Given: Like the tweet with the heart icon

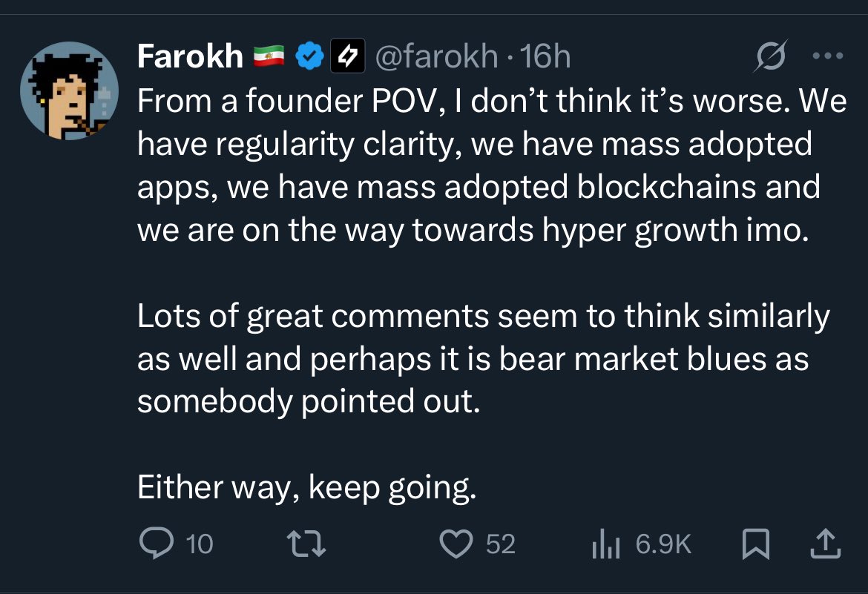Looking at the screenshot, I should 456,545.
